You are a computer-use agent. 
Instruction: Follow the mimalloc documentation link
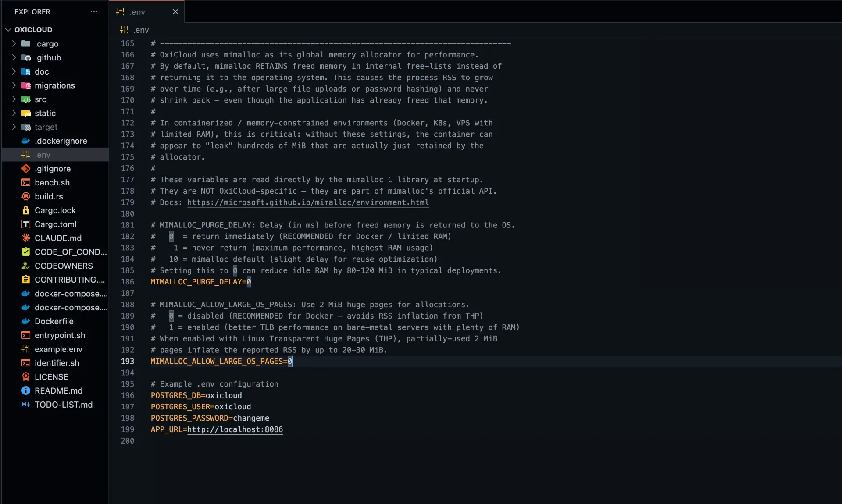click(307, 202)
